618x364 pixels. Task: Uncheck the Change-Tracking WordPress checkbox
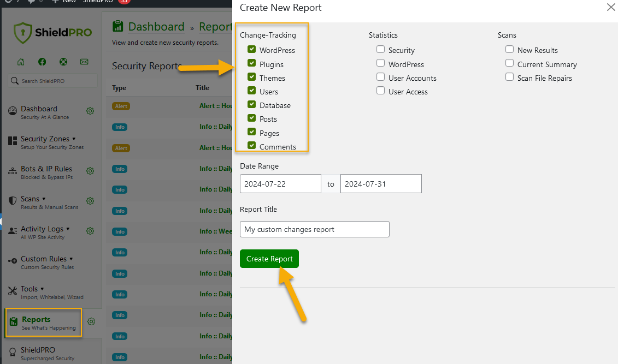(x=251, y=49)
